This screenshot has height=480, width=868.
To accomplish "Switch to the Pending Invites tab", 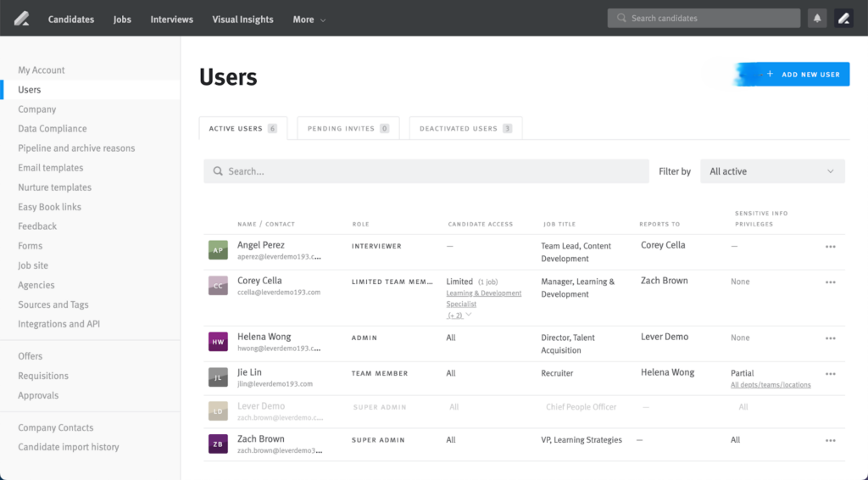I will pyautogui.click(x=348, y=128).
